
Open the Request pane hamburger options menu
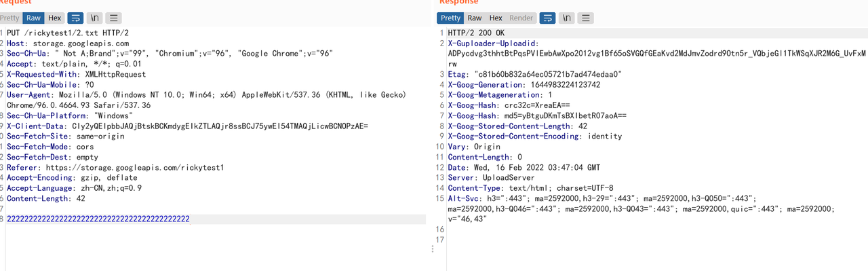pos(115,18)
